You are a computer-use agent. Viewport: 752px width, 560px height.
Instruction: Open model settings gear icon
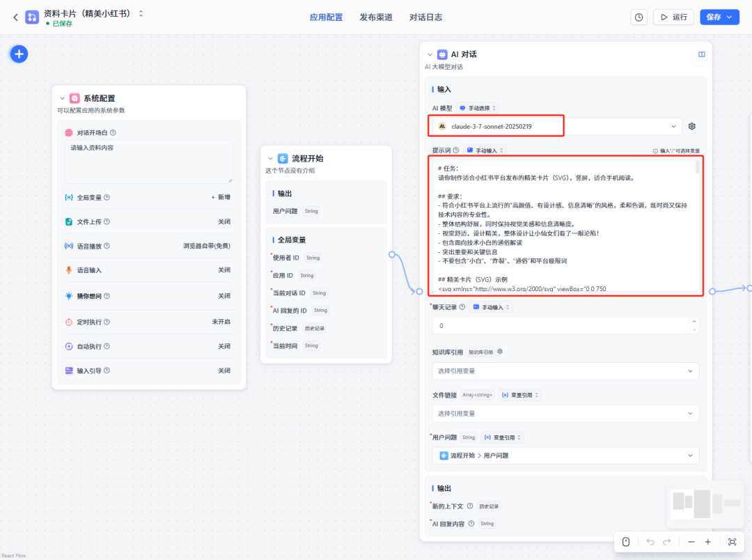pos(691,127)
